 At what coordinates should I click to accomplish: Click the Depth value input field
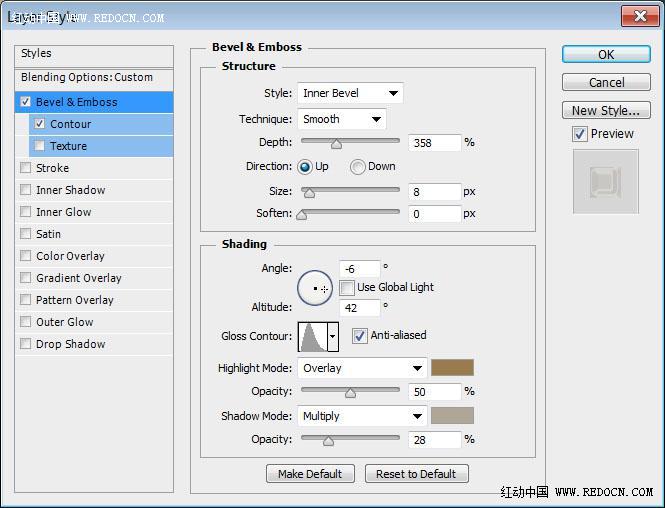tap(434, 142)
